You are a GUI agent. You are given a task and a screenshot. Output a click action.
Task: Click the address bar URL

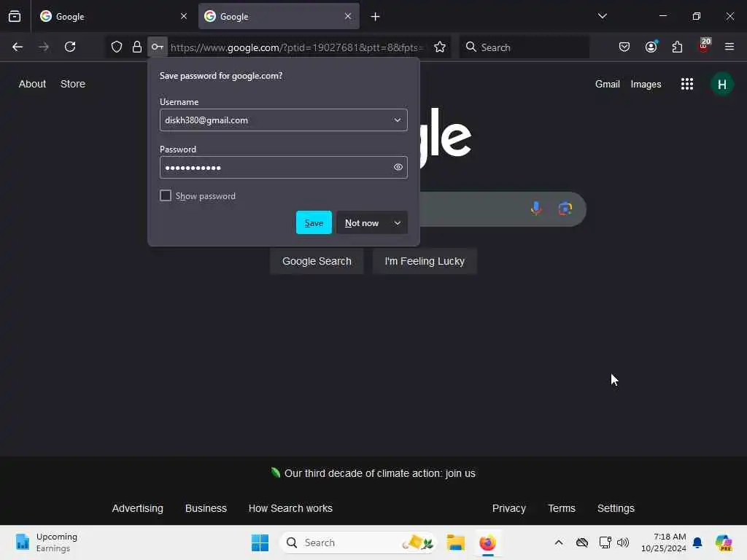click(296, 47)
